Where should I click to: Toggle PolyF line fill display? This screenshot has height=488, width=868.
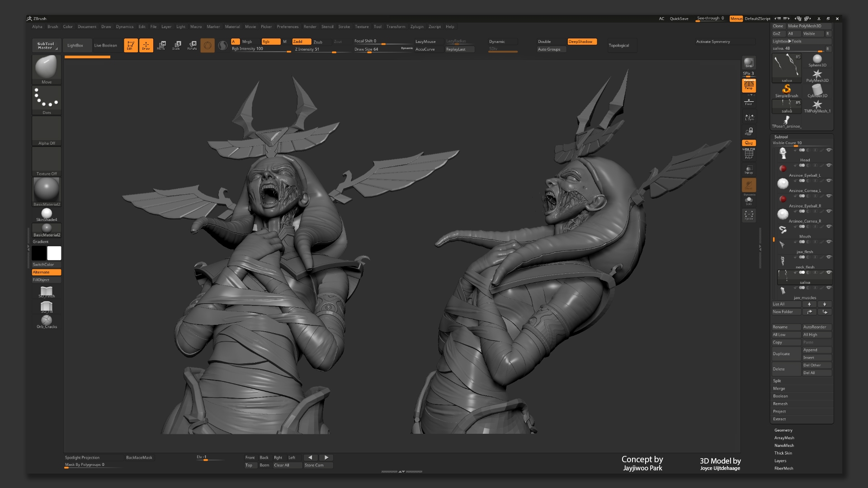[749, 154]
